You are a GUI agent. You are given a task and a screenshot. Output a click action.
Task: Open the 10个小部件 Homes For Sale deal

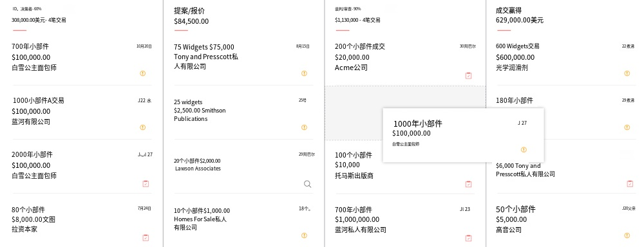tap(243, 220)
